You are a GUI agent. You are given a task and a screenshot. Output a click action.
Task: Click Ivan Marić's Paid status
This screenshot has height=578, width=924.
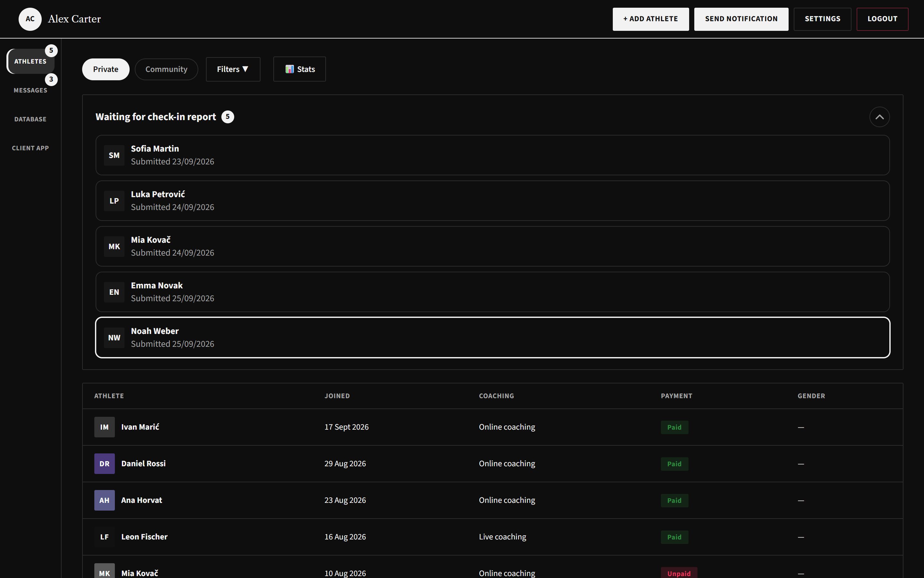click(674, 427)
